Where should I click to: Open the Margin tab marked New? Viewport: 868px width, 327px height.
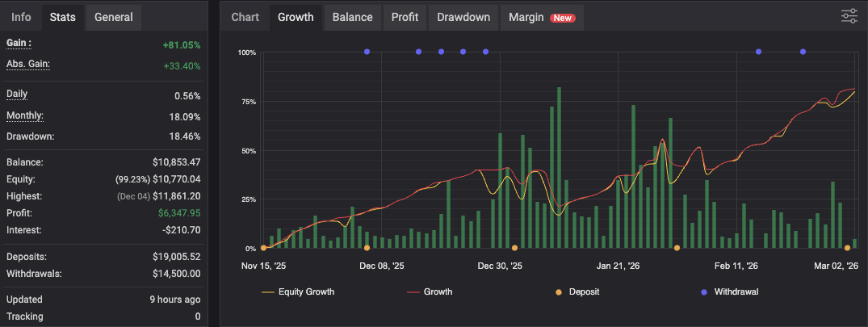(x=541, y=17)
